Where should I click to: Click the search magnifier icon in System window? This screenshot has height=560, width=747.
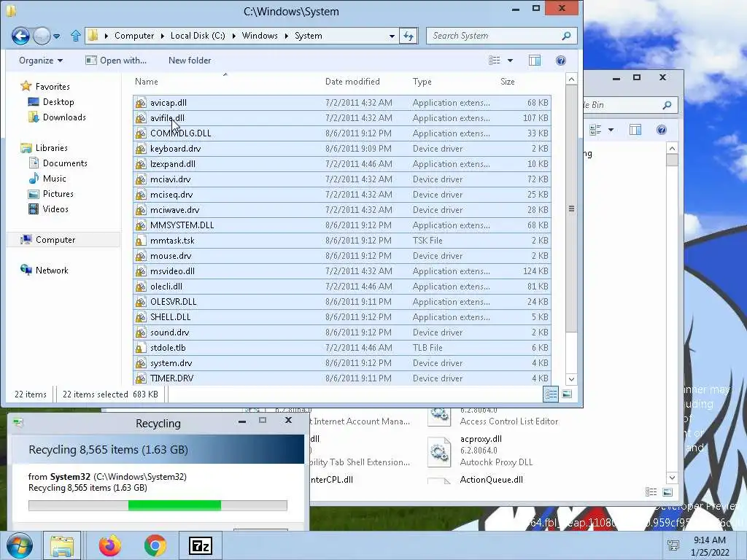566,36
